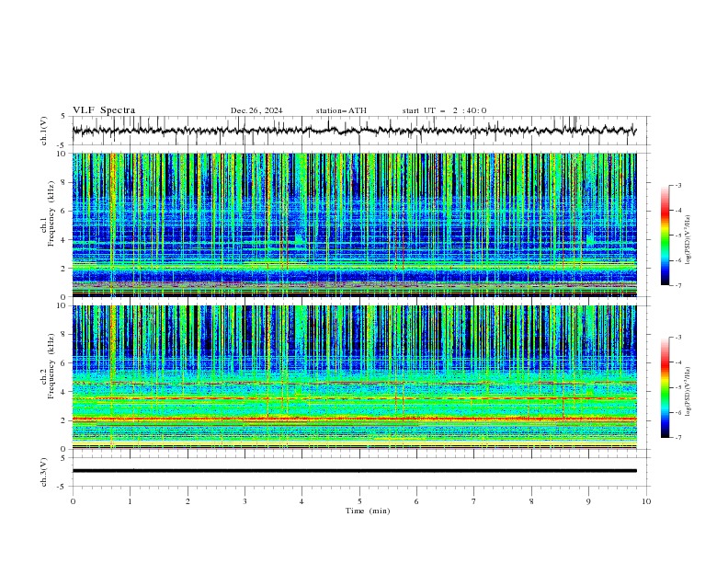This screenshot has height=563, width=728.
Task: Click the "-5" tick on ch.3(V) axis
Action: (x=62, y=487)
